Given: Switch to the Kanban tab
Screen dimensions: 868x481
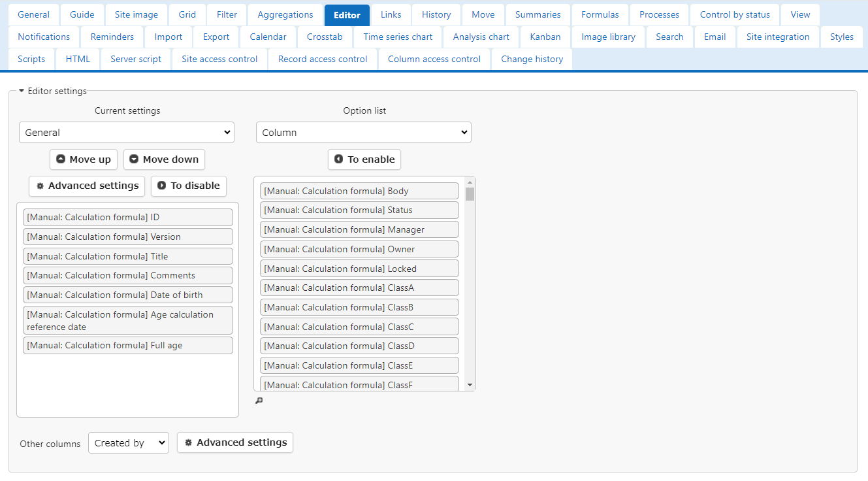Looking at the screenshot, I should click(x=545, y=37).
